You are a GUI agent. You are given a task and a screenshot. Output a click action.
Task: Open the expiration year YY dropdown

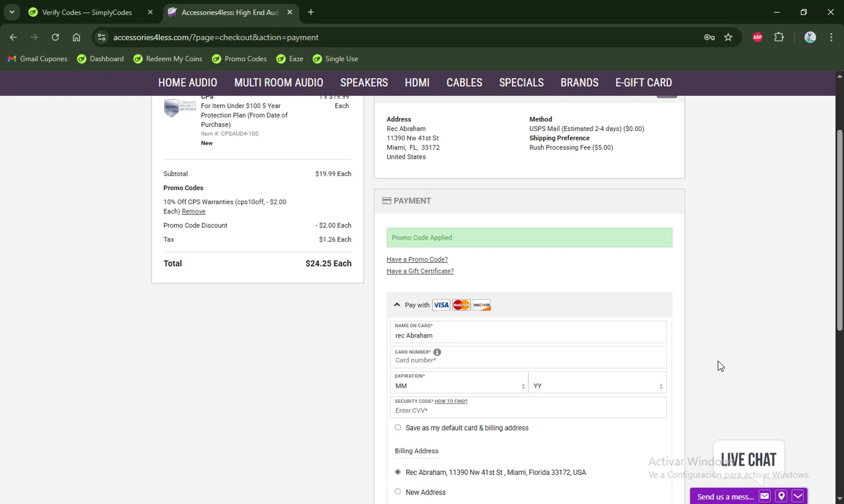click(x=598, y=382)
